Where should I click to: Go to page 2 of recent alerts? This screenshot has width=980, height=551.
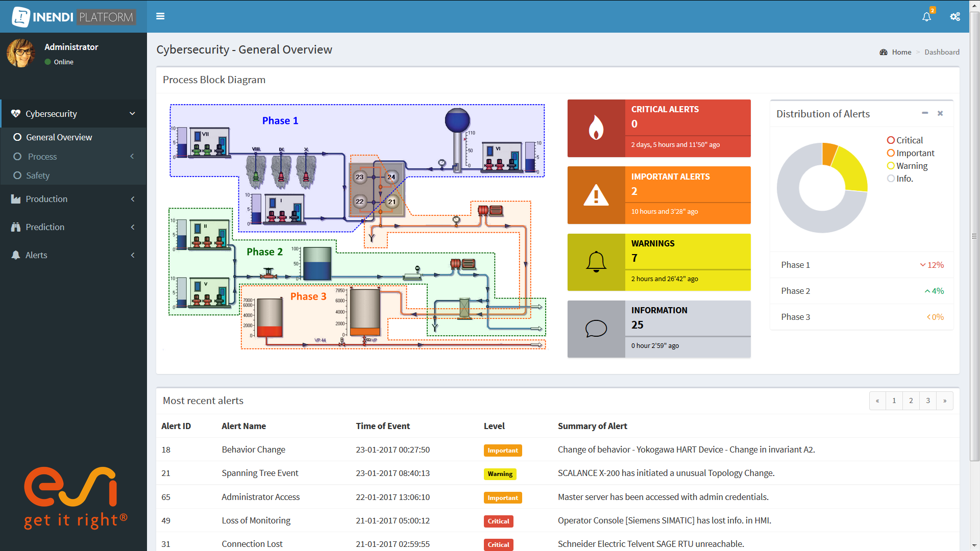(x=911, y=400)
